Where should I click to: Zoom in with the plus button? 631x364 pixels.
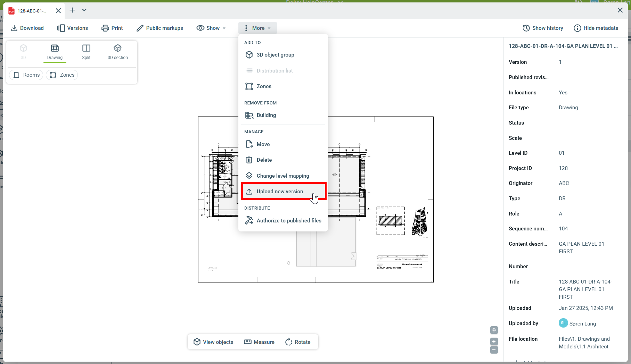tap(494, 341)
